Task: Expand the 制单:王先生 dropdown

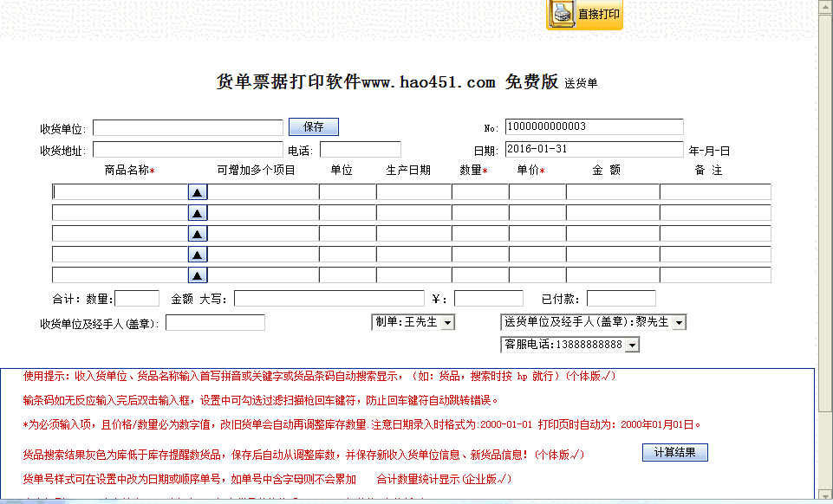Action: click(448, 322)
